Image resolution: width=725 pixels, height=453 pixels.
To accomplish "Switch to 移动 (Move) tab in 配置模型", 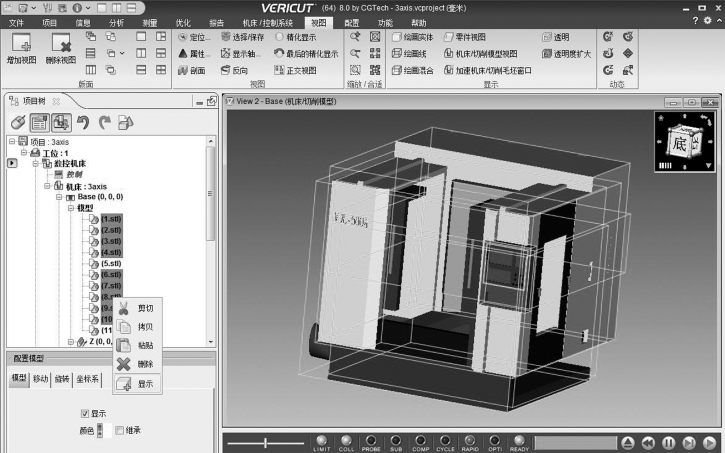I will pos(40,379).
